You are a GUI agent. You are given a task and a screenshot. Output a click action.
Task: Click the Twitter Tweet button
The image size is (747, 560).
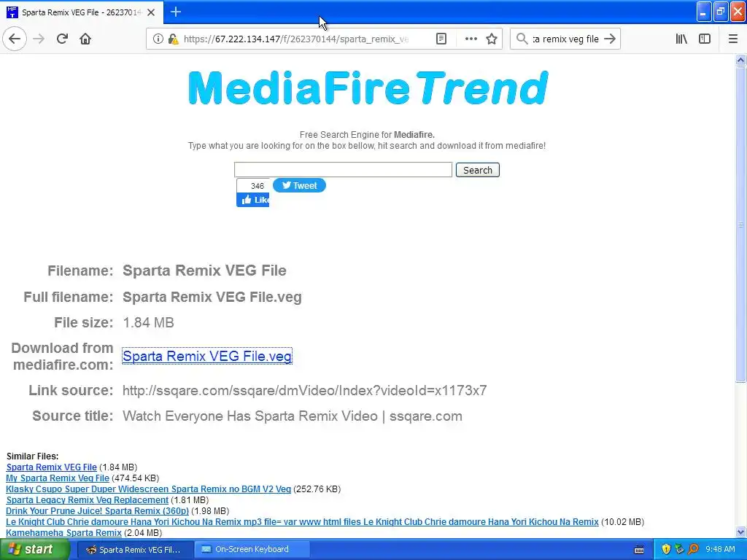[299, 186]
